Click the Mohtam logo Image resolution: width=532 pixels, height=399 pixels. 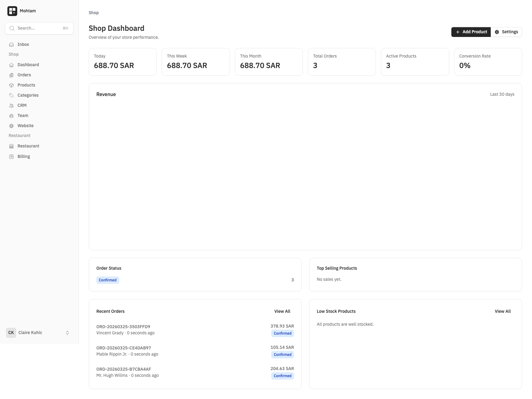click(12, 11)
